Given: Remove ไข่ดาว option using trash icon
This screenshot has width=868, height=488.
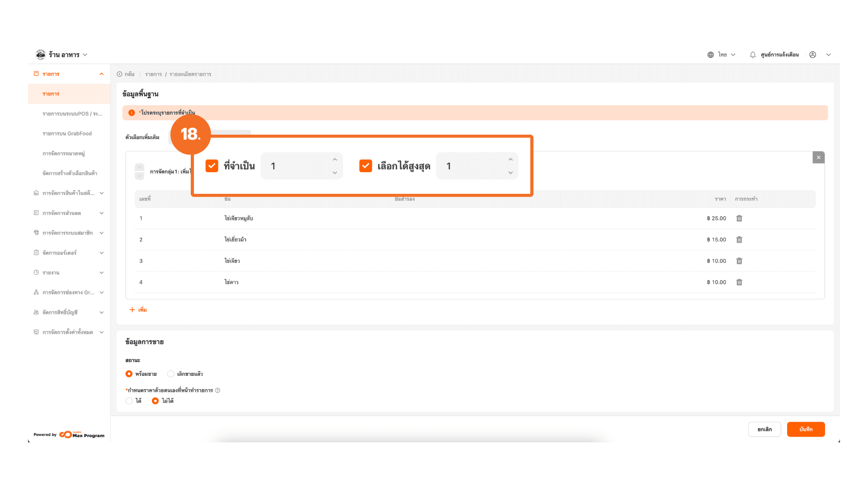Looking at the screenshot, I should [739, 282].
